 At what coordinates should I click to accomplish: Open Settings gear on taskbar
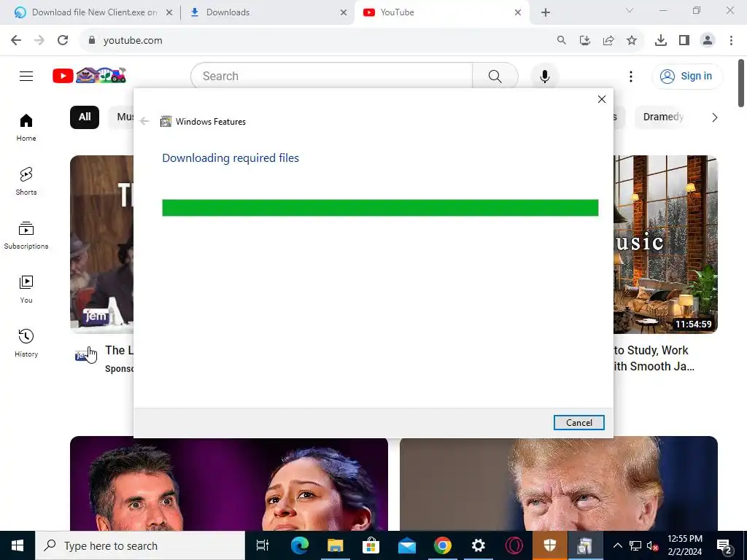[x=479, y=545]
